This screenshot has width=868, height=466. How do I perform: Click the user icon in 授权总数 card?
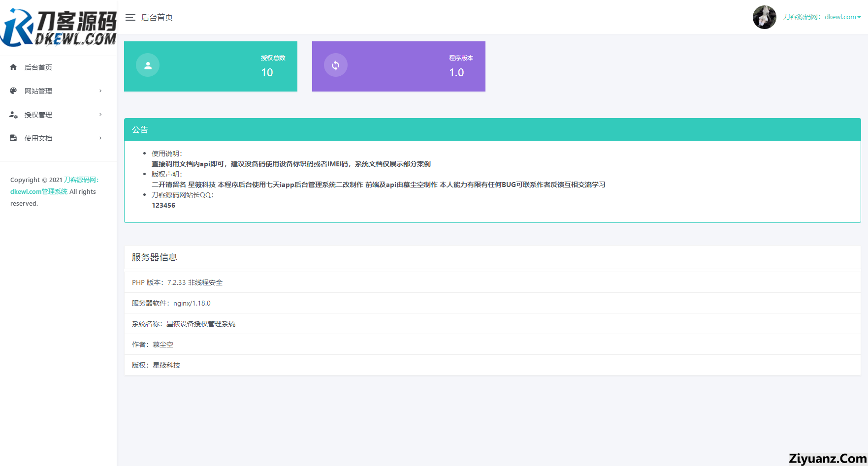pos(148,65)
